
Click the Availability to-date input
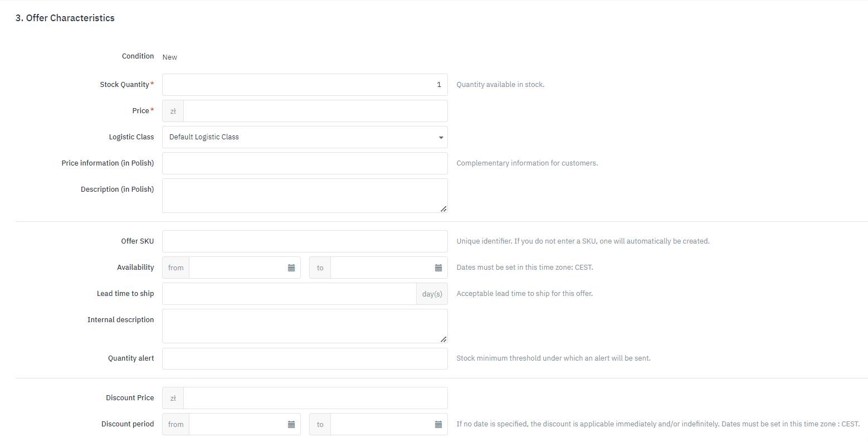point(382,268)
